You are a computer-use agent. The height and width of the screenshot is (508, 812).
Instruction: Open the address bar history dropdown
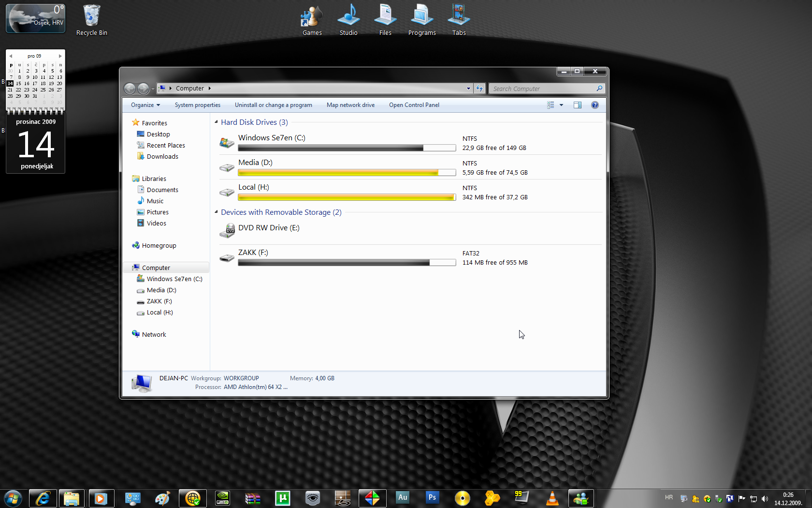click(x=468, y=89)
